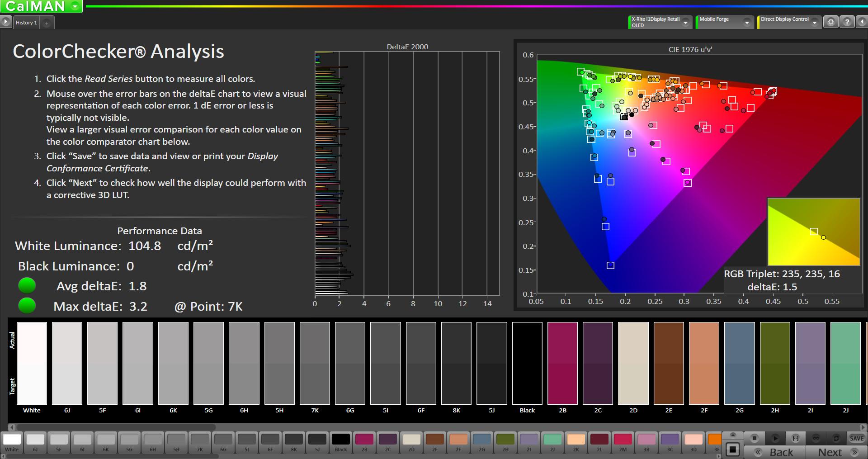
Task: Select the Black swatch button in bottom strip
Action: coord(341,443)
